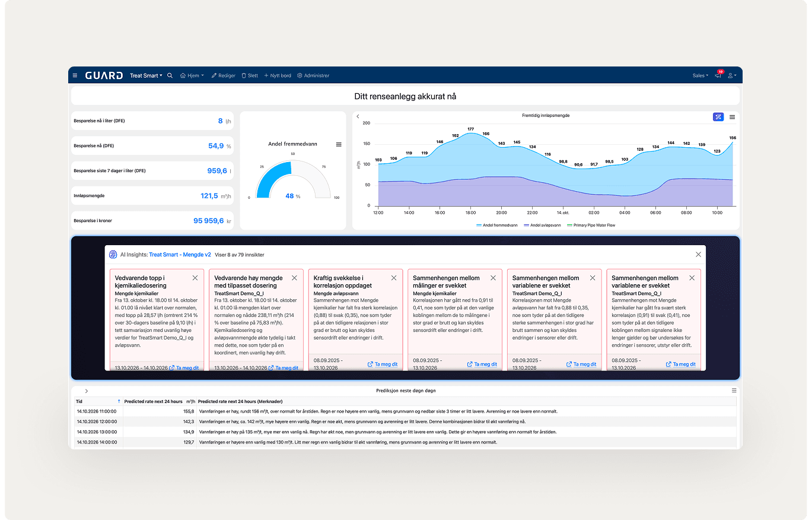Click the 177 peak data label on chart
Viewport: 812px width, 520px height.
(470, 129)
